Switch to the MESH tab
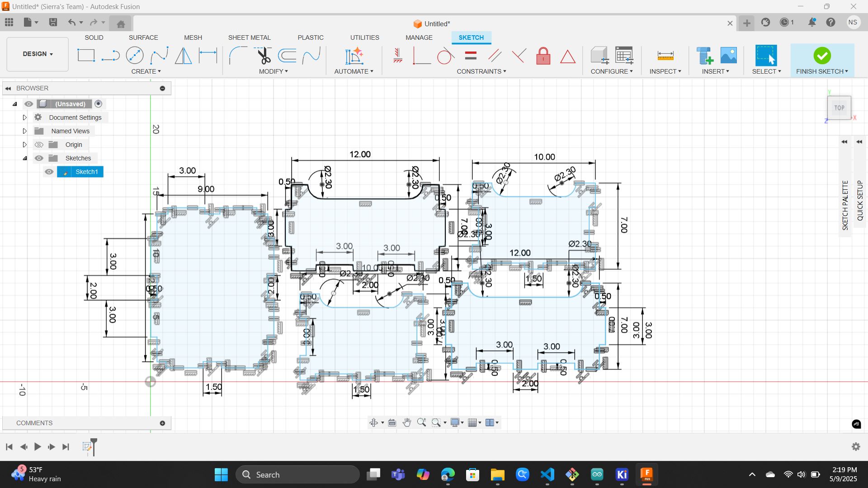 coord(193,38)
